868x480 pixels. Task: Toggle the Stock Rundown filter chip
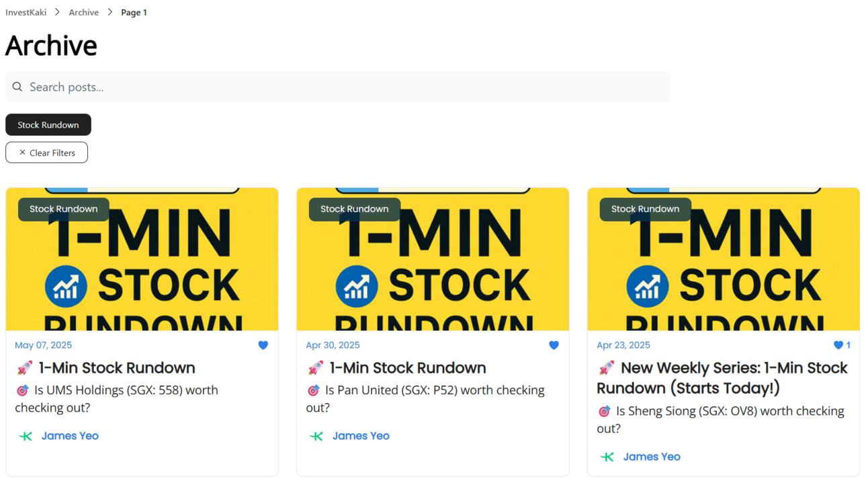[48, 125]
